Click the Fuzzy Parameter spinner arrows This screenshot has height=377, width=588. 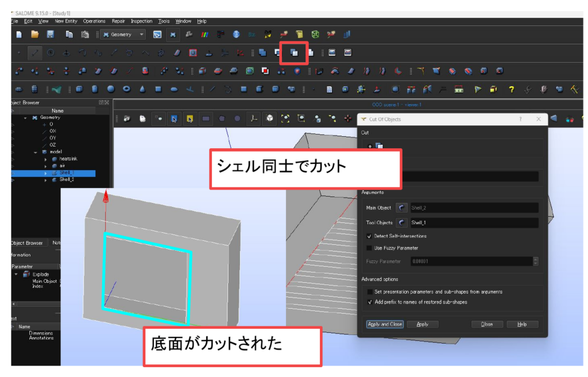pos(535,261)
